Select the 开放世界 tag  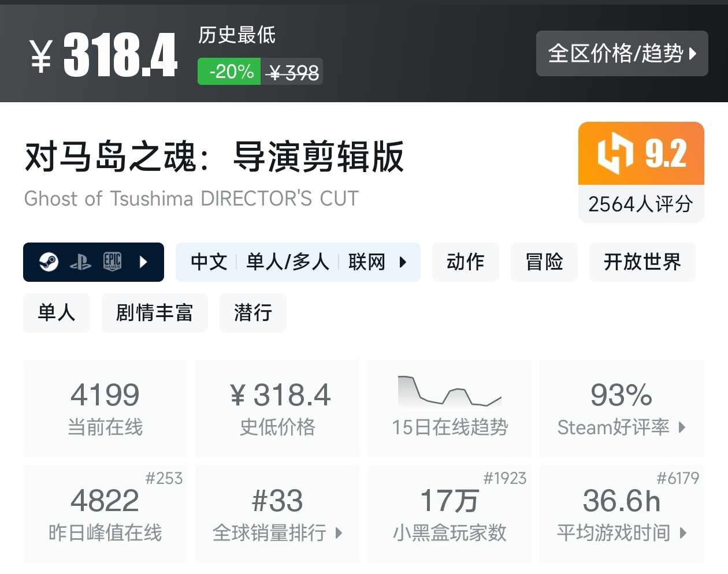(642, 262)
